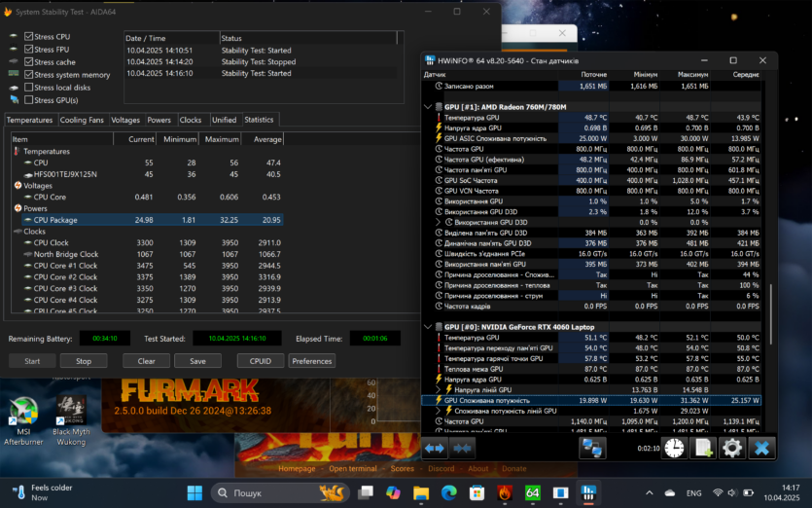Image resolution: width=812 pixels, height=508 pixels.
Task: Click lightning icon beside GPU ASIC Спожавана потужність
Action: point(439,138)
